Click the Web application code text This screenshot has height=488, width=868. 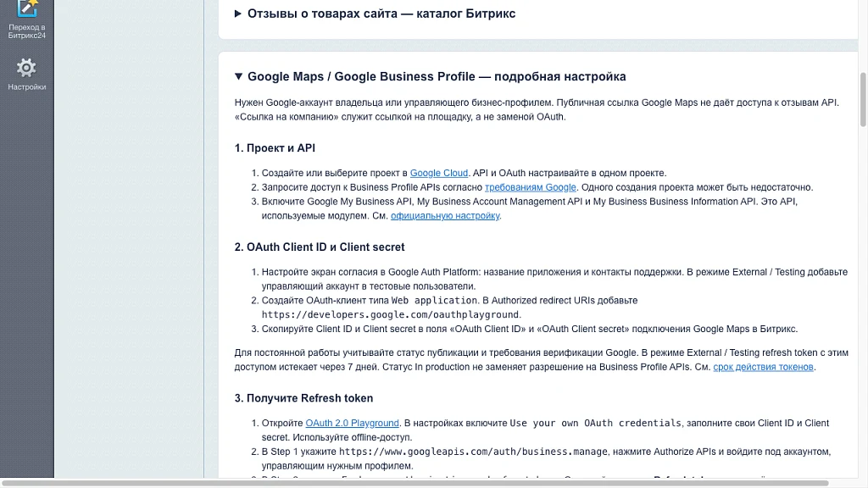434,301
